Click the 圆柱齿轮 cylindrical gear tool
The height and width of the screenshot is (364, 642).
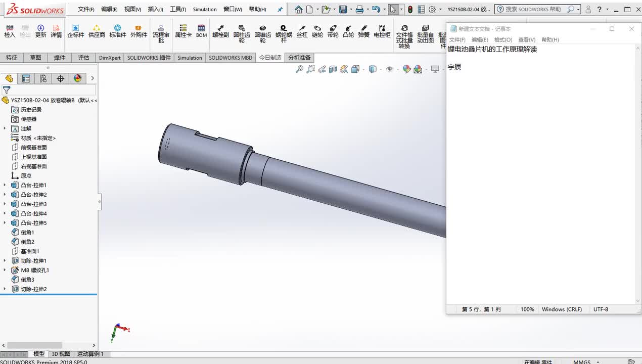(x=242, y=34)
